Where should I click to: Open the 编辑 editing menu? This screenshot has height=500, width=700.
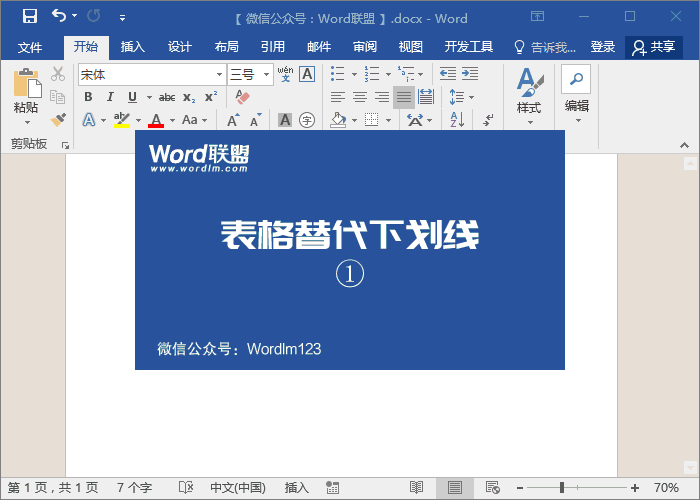pos(576,95)
